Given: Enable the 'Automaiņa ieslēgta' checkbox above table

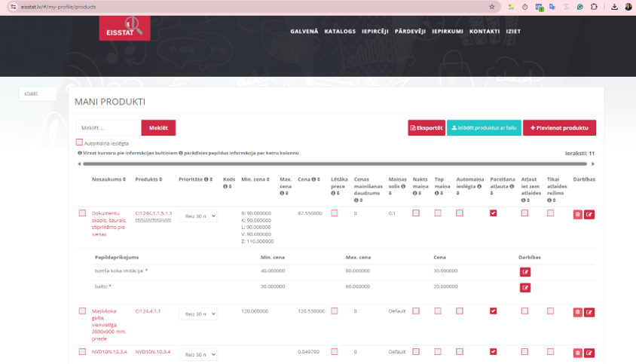Looking at the screenshot, I should [x=79, y=142].
